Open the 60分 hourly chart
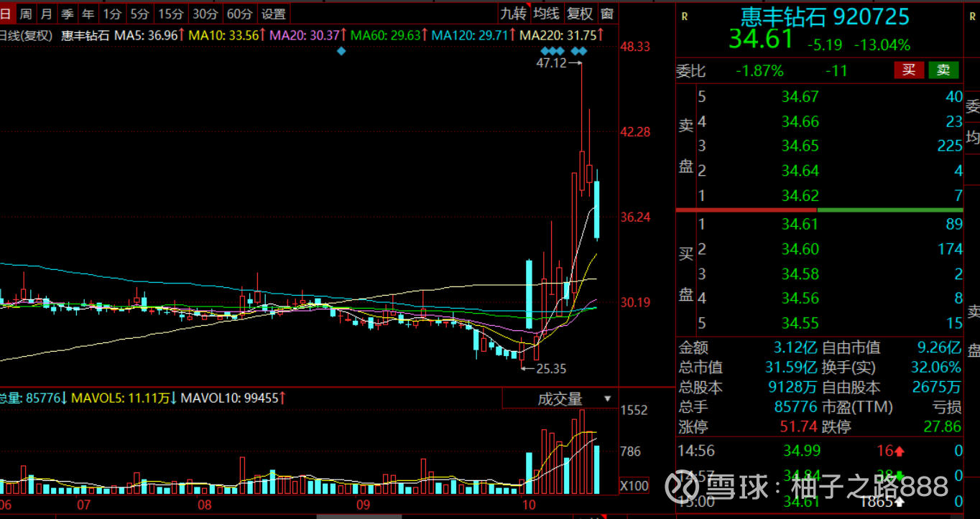The image size is (980, 519). 240,14
